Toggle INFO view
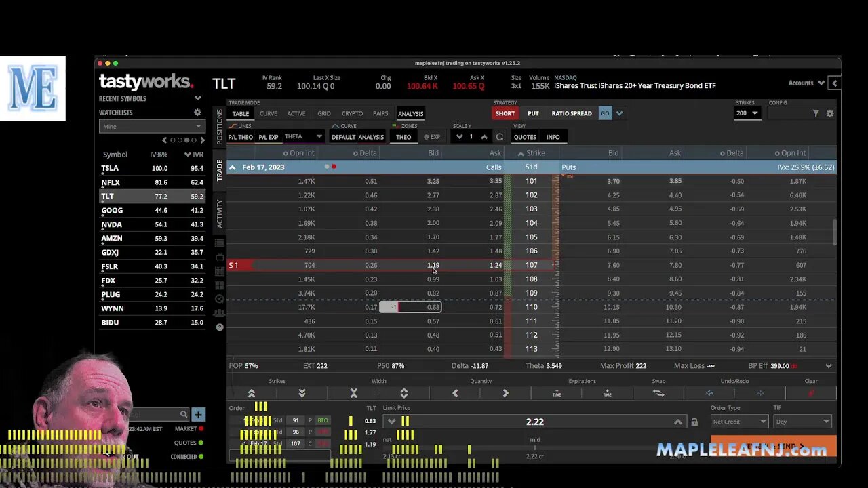 pos(553,137)
